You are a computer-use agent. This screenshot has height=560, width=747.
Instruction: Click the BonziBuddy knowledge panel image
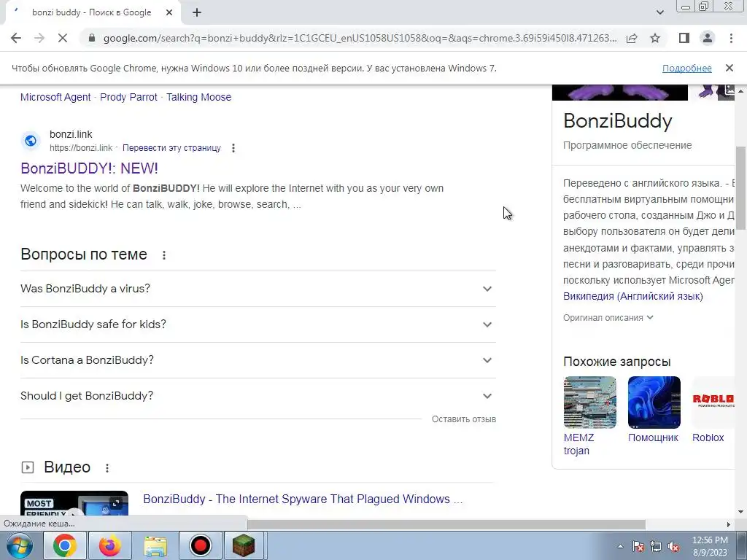click(620, 93)
